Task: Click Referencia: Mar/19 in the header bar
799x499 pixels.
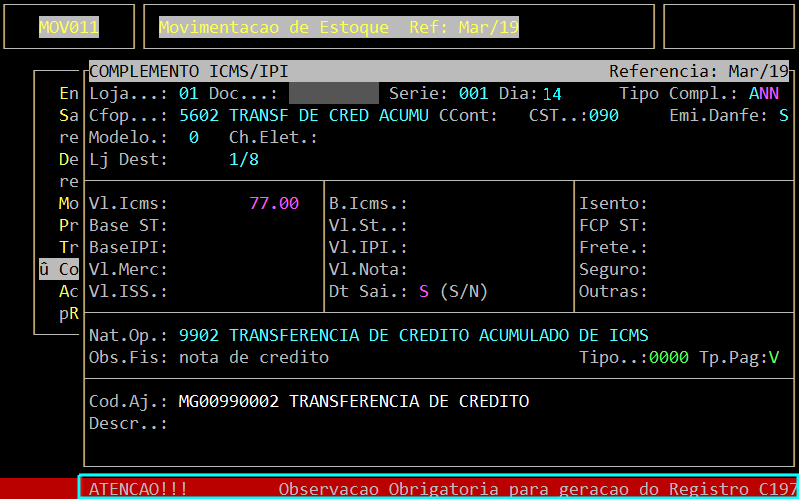Action: [699, 71]
